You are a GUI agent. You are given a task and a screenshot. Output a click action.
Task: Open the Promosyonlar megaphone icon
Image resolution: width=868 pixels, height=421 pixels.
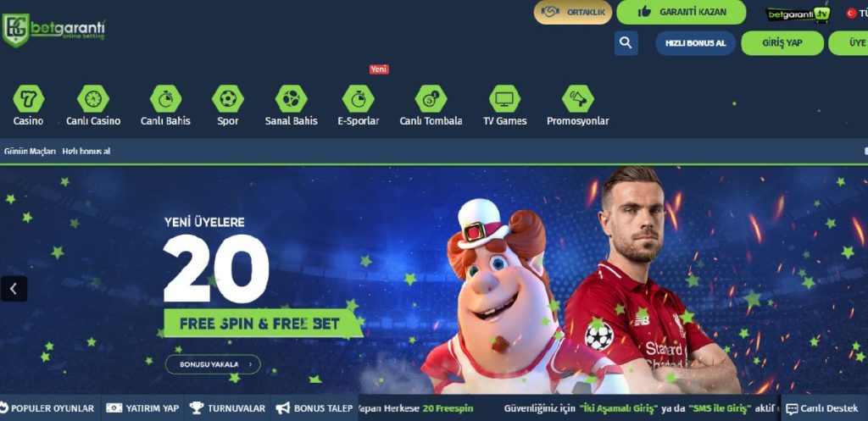tap(578, 99)
